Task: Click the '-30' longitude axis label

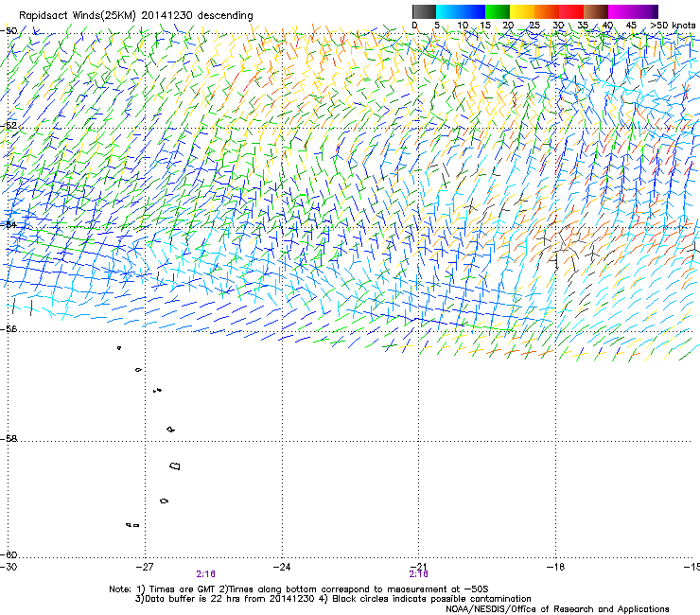Action: 9,567
